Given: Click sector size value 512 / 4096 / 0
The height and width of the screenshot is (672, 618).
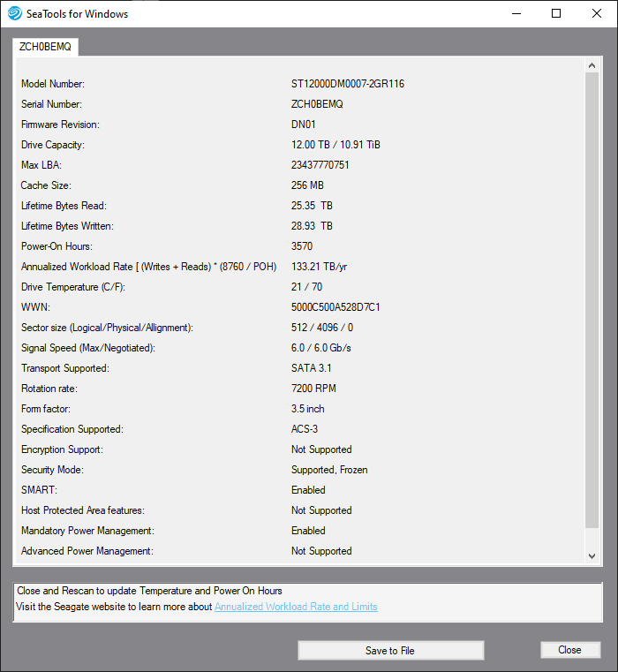Looking at the screenshot, I should [x=322, y=328].
